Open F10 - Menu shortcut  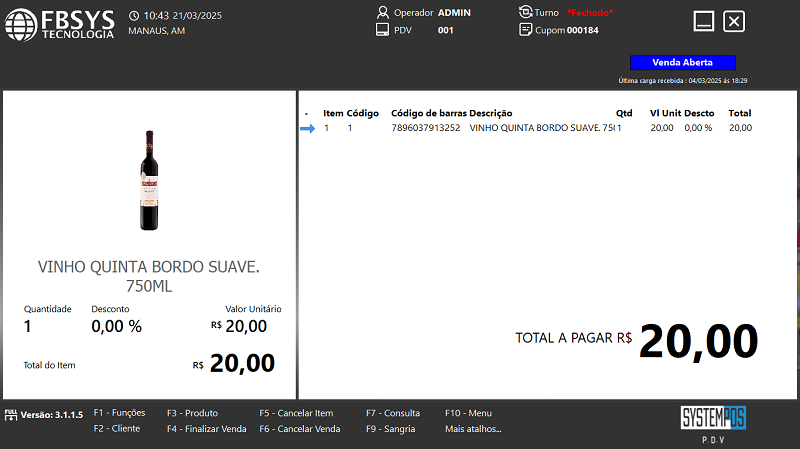click(468, 413)
